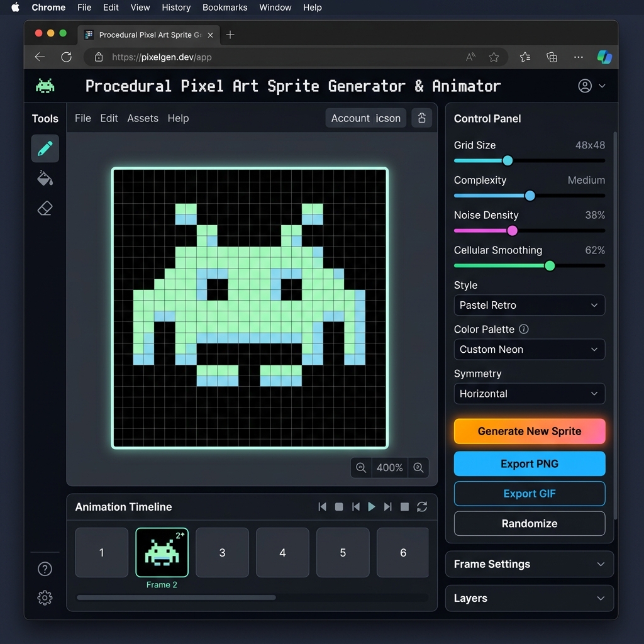Click the space invader app logo
This screenshot has width=644, height=644.
(x=45, y=86)
